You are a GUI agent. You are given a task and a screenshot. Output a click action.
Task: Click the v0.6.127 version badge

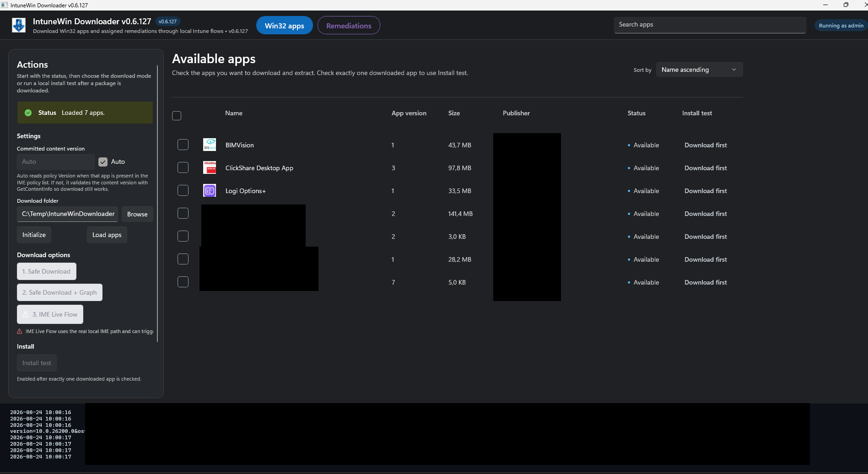167,22
